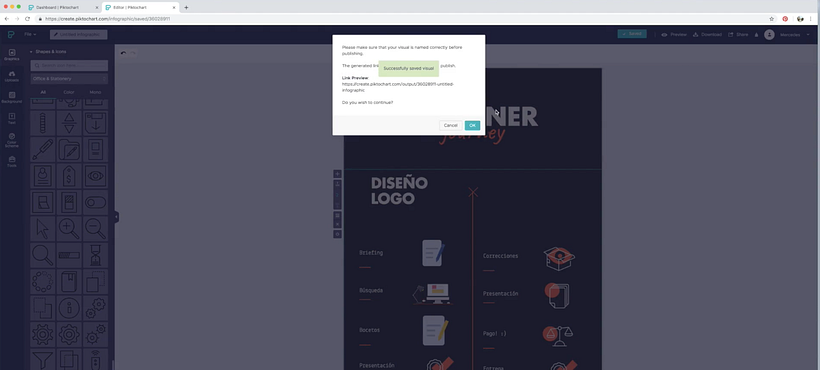Click the add block plus icon beside the canvas
The width and height of the screenshot is (820, 370).
point(337,174)
